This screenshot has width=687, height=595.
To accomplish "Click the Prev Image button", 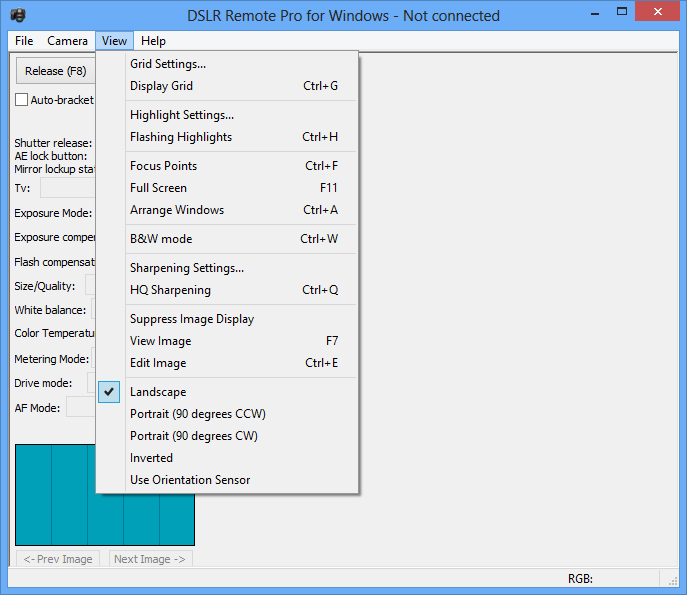I will tap(58, 559).
